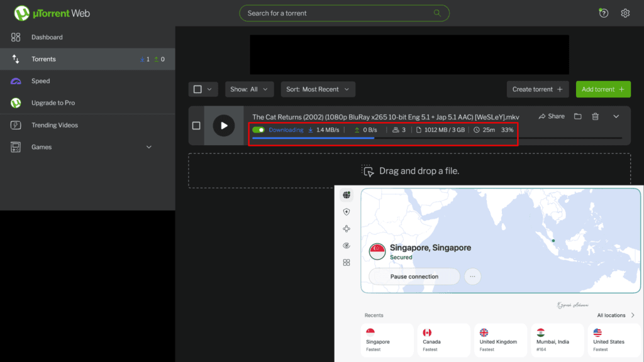Open the Dashboard sidebar item
Screen dimensions: 644x362
[x=87, y=37]
